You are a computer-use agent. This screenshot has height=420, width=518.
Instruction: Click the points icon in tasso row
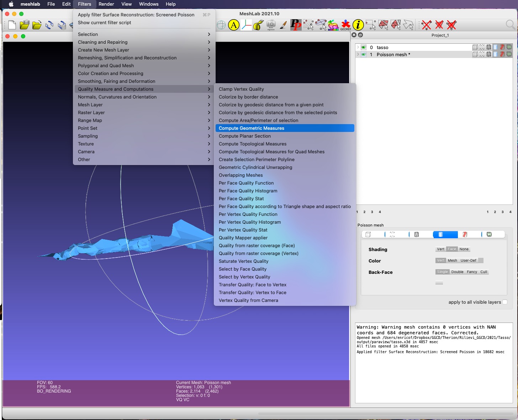point(482,47)
